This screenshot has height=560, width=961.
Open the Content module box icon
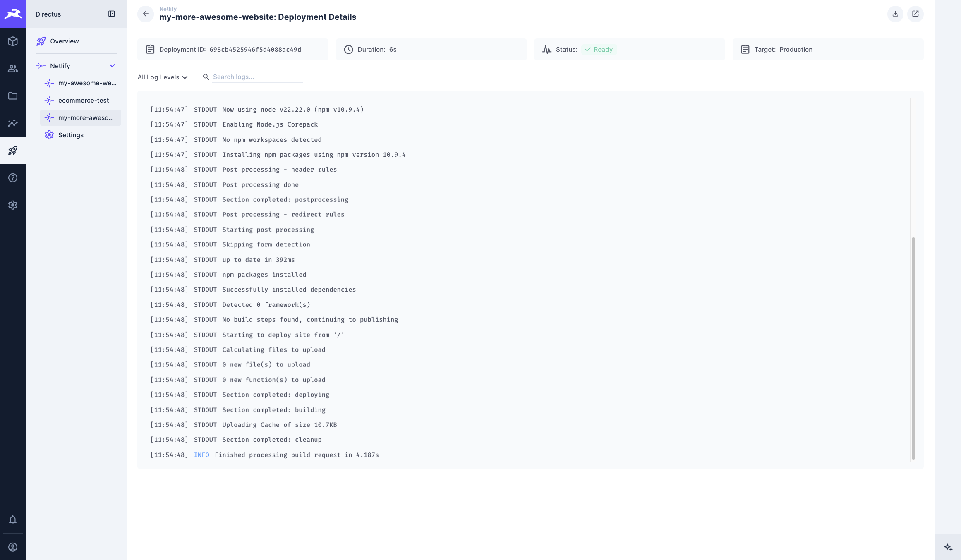point(13,41)
